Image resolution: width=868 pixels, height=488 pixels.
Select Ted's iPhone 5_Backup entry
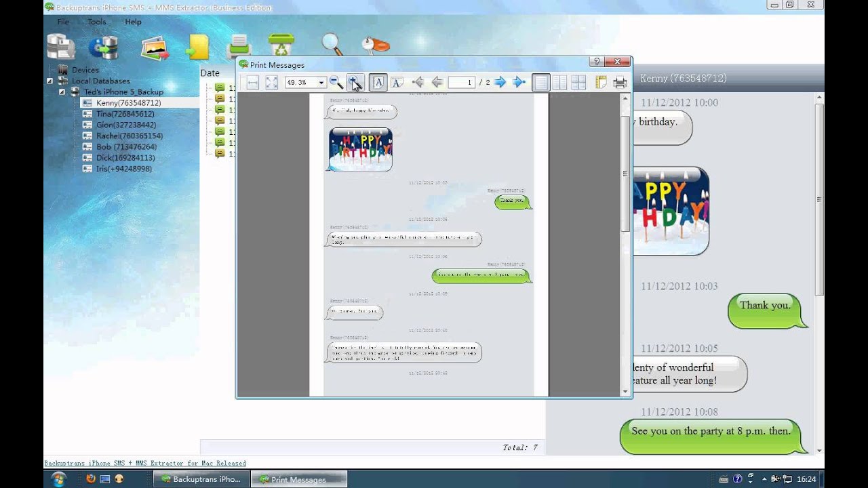coord(123,91)
